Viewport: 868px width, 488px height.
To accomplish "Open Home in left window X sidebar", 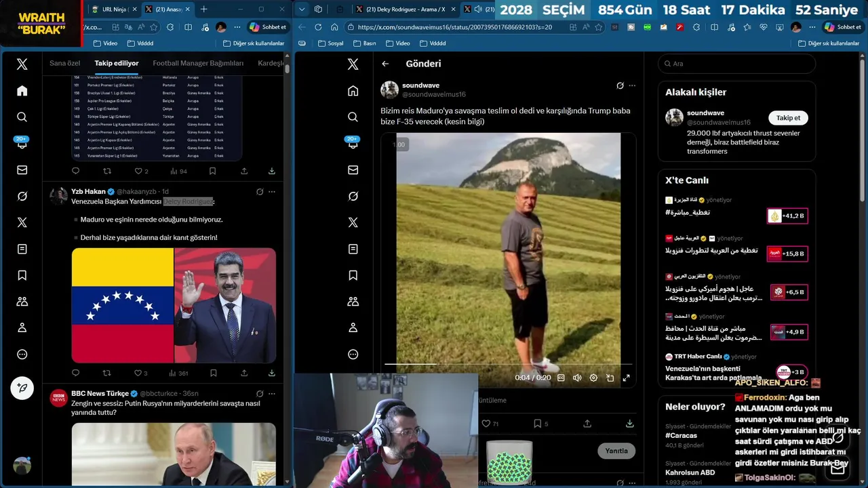I will [22, 91].
